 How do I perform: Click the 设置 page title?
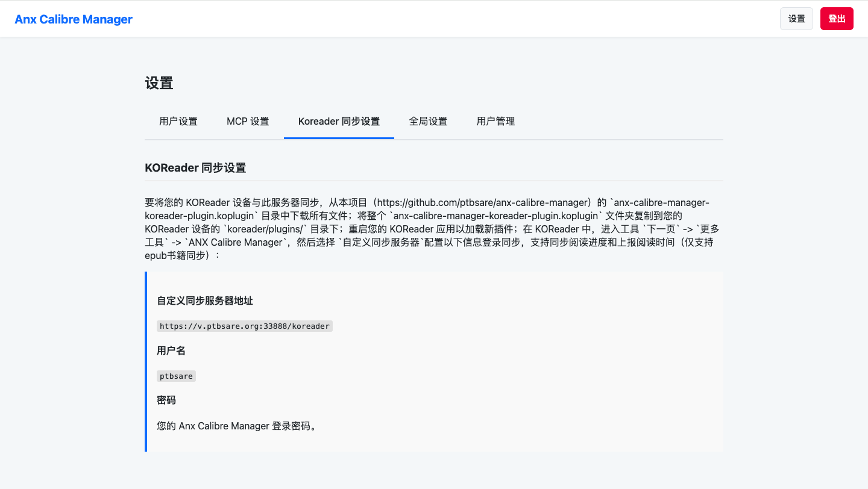click(x=159, y=83)
